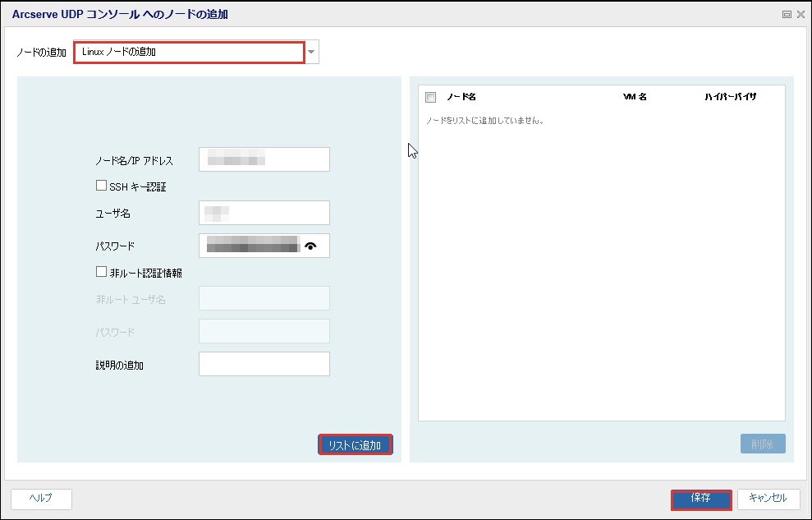Open the ノードの追加 dropdown arrow
This screenshot has height=520, width=812.
tap(311, 52)
